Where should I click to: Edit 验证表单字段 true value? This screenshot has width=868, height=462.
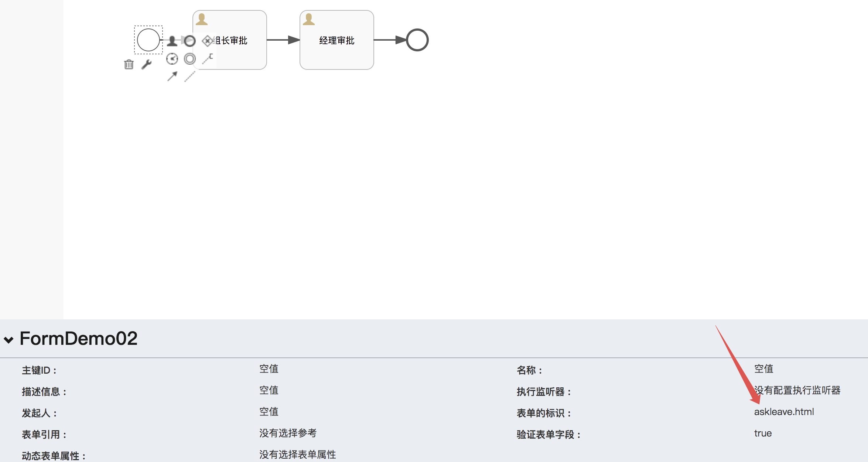tap(763, 433)
